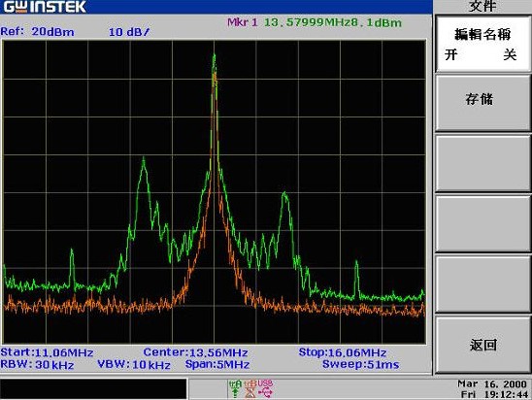
Task: Click the Stop 16.06MHz frequency field
Action: pyautogui.click(x=343, y=352)
